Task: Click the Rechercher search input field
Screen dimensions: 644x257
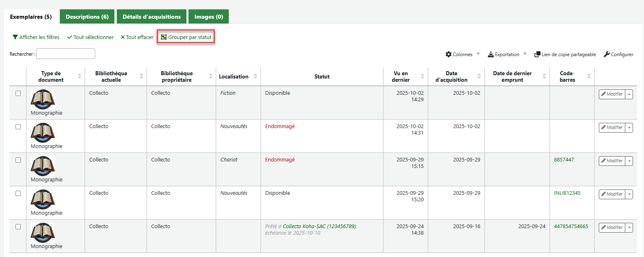Action: point(66,54)
